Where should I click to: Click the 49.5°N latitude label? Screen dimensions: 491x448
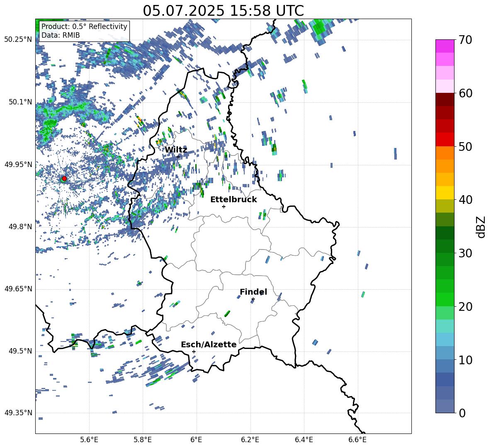pyautogui.click(x=21, y=351)
